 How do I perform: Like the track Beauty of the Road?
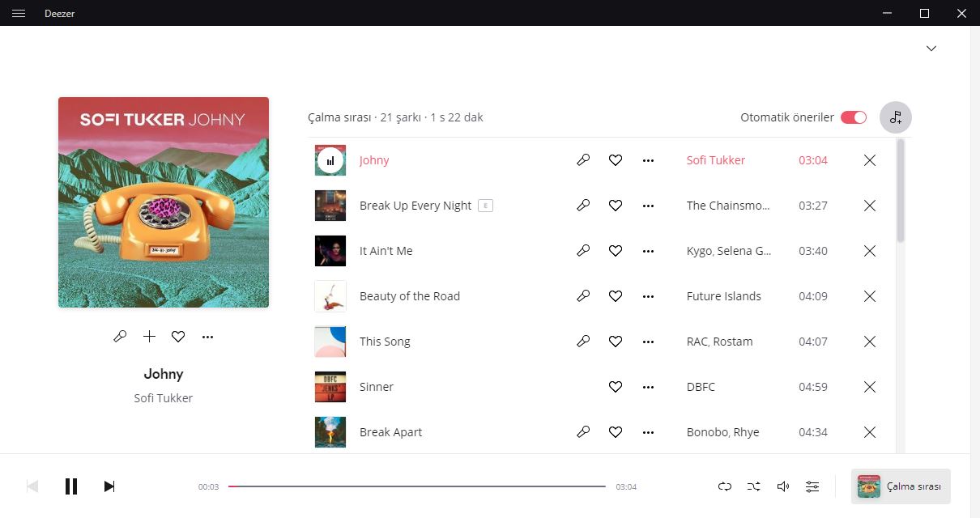(x=616, y=296)
